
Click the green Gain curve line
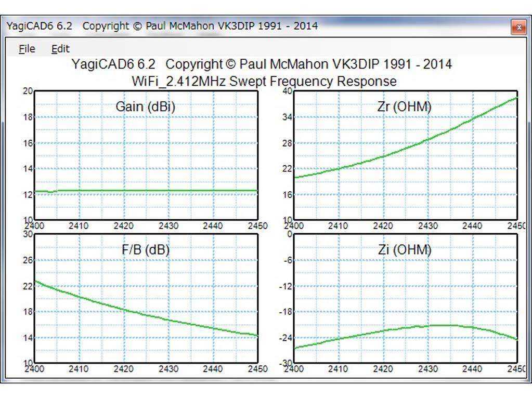[146, 191]
